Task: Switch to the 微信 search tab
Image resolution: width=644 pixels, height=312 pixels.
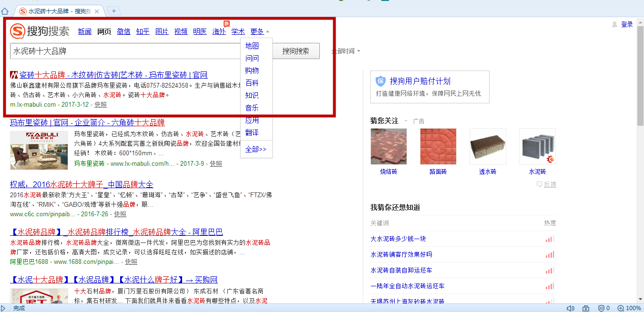Action: point(123,31)
